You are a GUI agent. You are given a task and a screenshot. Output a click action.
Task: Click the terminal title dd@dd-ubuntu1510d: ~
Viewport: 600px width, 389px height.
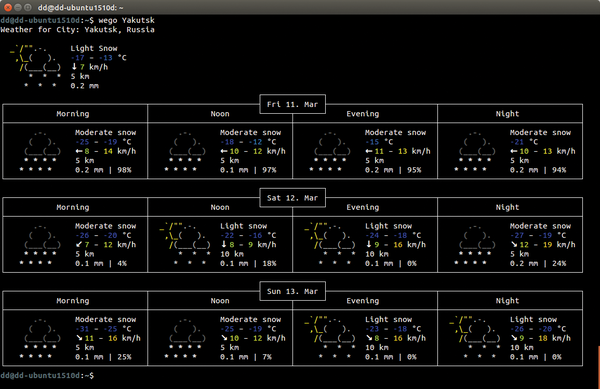point(80,8)
